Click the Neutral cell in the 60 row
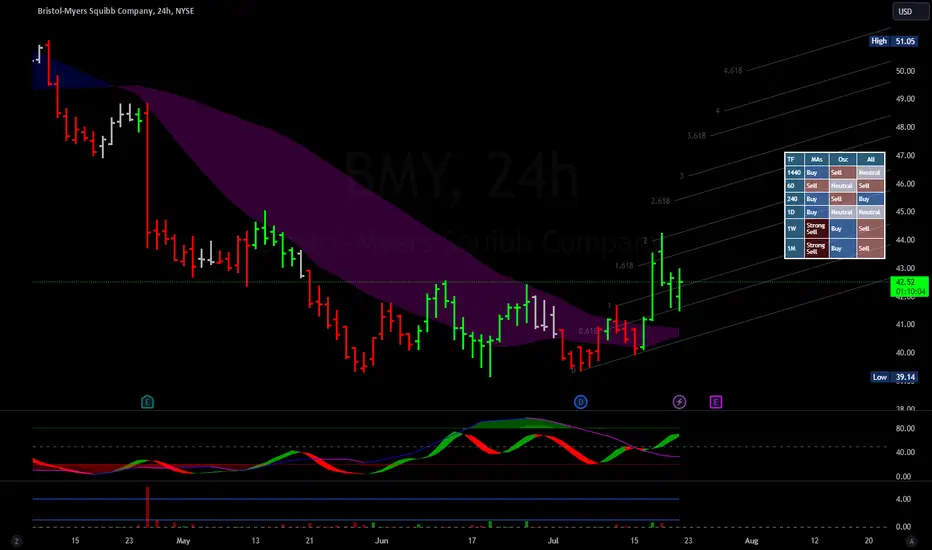The height and width of the screenshot is (550, 932). [x=843, y=186]
